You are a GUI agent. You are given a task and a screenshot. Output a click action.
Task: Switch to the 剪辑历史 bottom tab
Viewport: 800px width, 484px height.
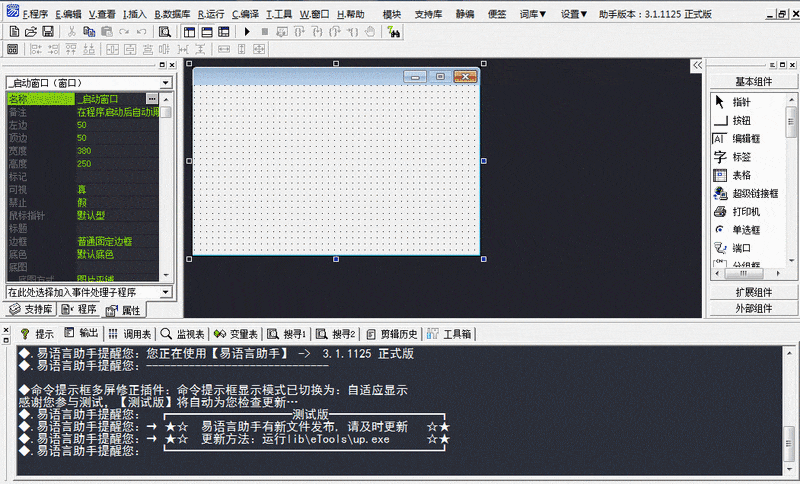coord(392,334)
